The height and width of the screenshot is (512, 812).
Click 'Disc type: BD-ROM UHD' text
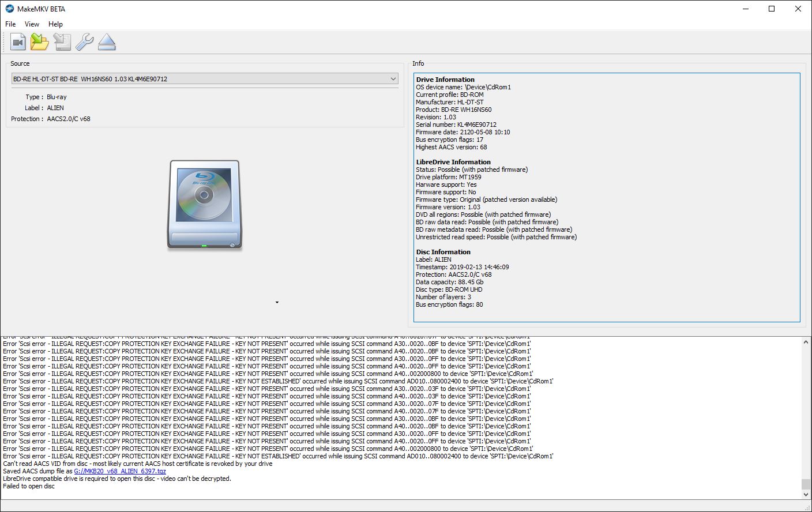point(449,289)
